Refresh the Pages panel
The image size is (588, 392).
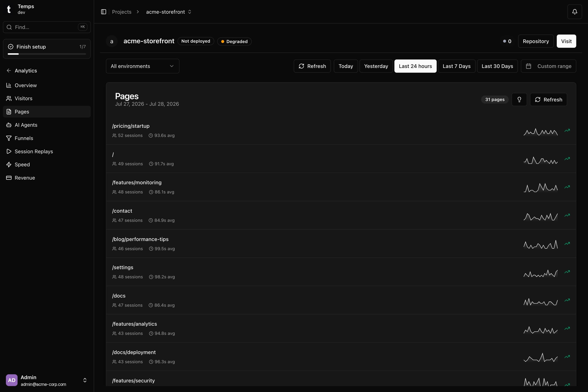click(x=548, y=100)
